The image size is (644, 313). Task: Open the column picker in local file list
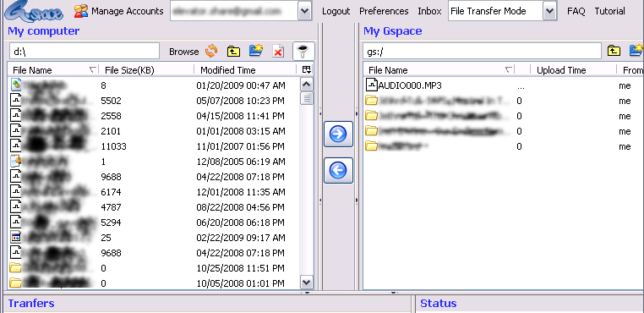307,69
